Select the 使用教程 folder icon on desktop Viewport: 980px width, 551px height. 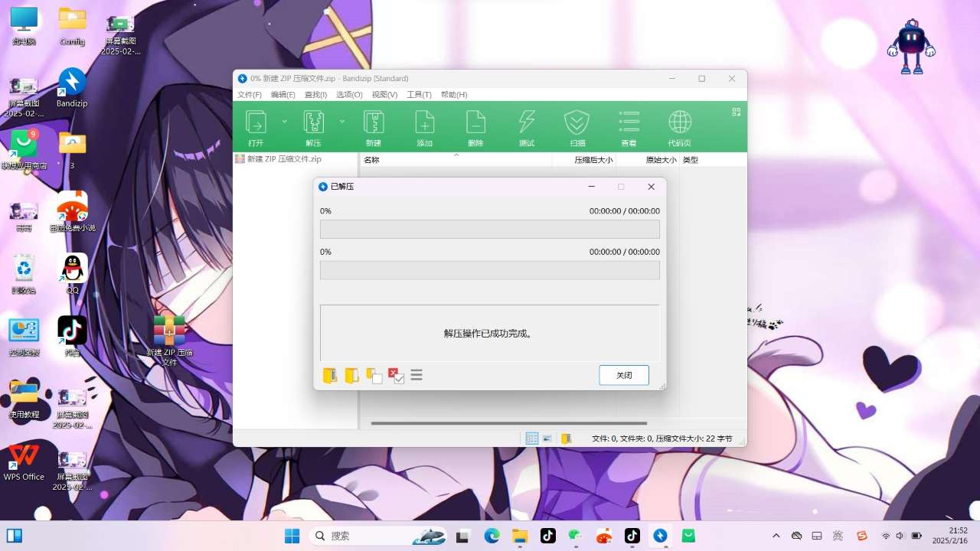(24, 399)
